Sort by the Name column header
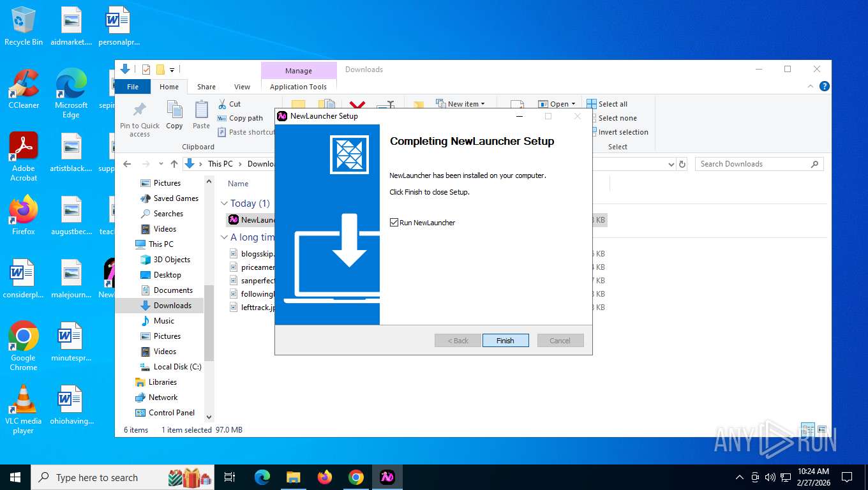Viewport: 868px width, 490px height. 238,184
